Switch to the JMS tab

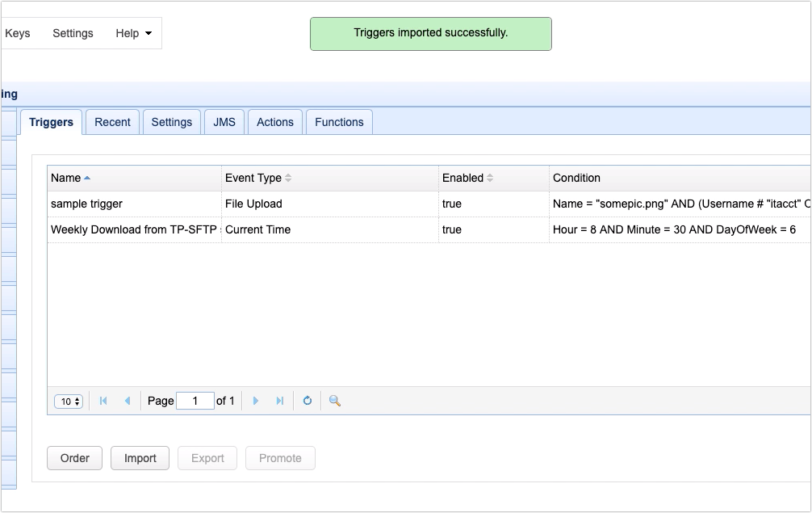click(224, 122)
